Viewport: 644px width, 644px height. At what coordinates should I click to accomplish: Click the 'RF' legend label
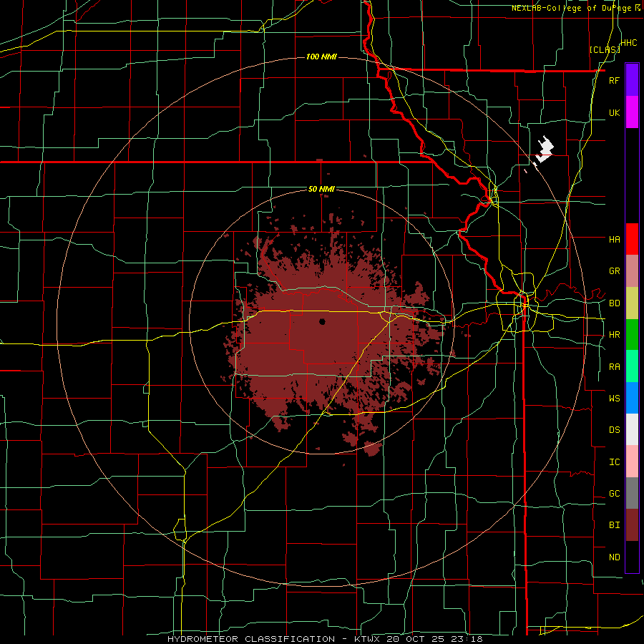coord(614,80)
